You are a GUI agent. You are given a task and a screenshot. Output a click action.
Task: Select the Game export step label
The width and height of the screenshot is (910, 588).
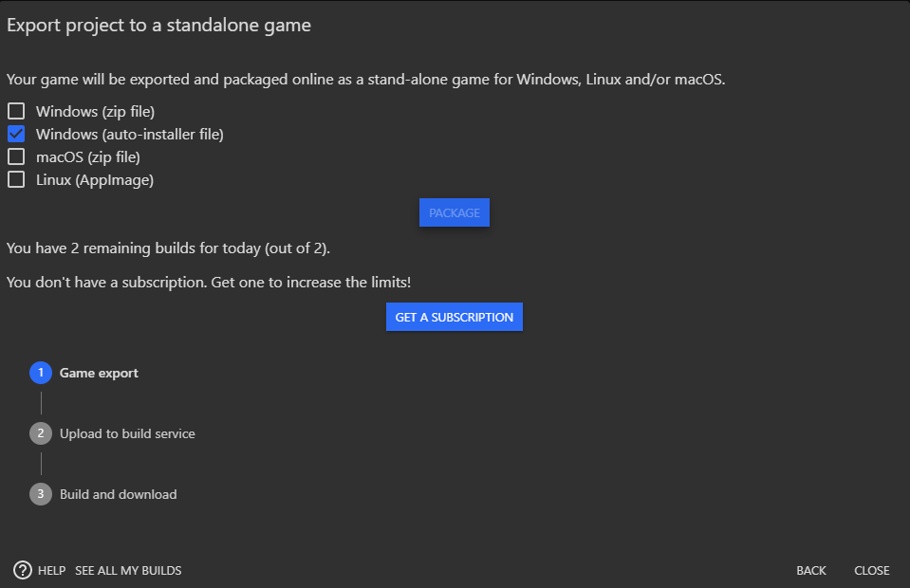[99, 373]
